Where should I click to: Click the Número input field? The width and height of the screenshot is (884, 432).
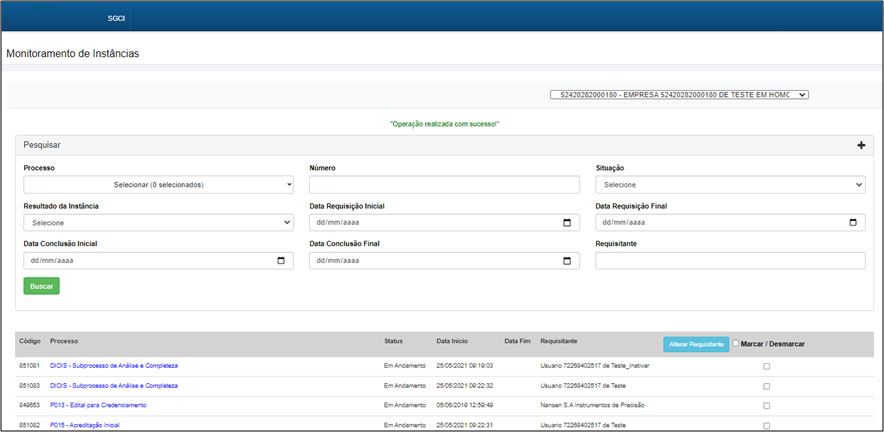click(444, 185)
